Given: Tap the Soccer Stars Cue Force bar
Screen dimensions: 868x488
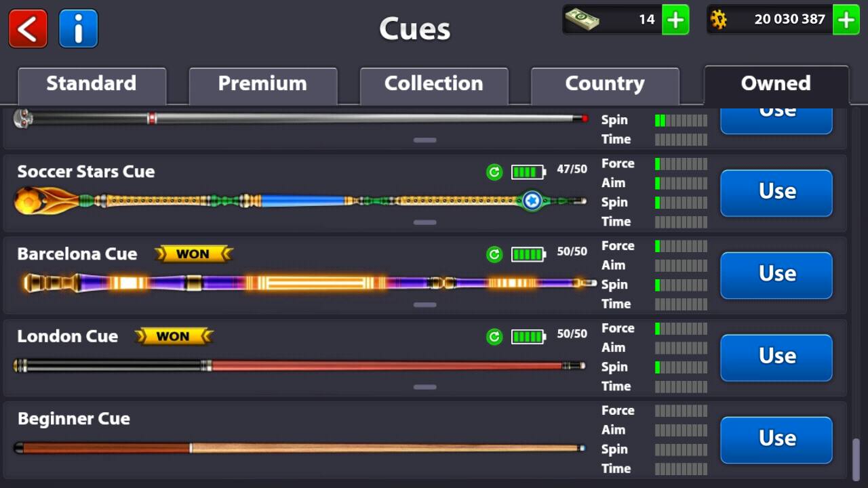Looking at the screenshot, I should 681,164.
